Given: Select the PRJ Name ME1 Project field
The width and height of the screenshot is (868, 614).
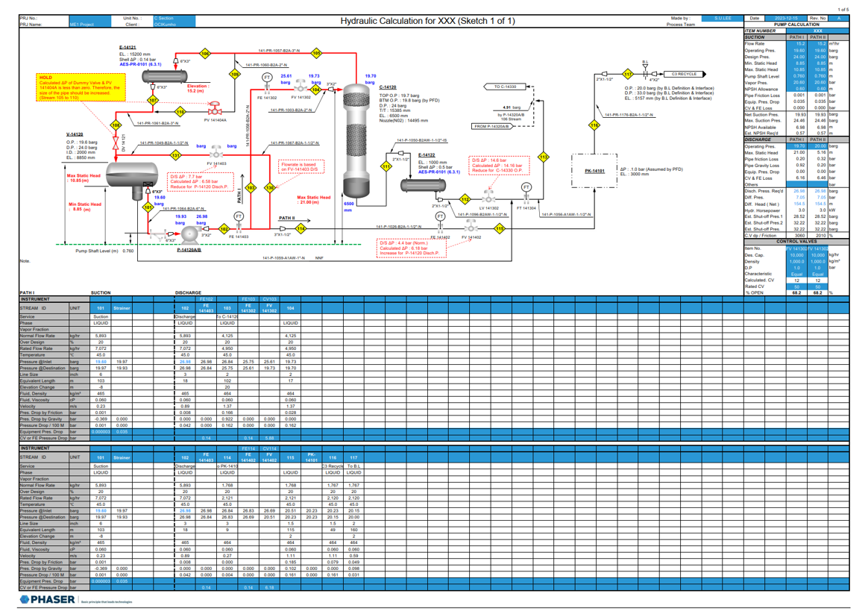Looking at the screenshot, I should [89, 25].
